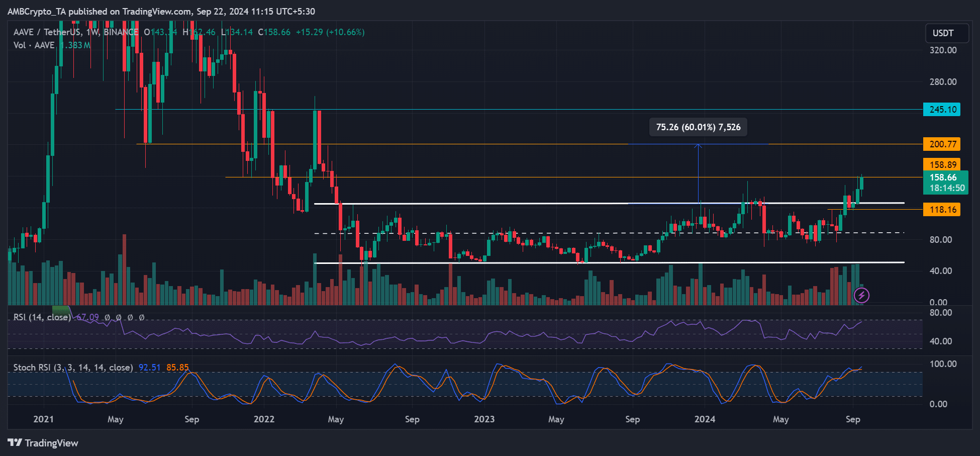Click the countdown timer 18:14:50
The image size is (980, 456).
point(947,188)
